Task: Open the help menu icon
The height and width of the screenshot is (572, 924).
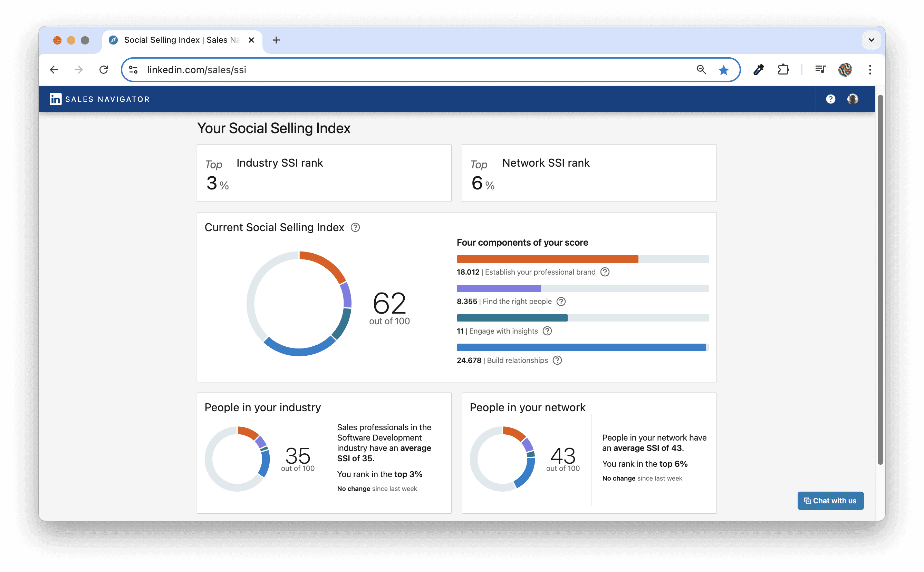Action: (831, 99)
